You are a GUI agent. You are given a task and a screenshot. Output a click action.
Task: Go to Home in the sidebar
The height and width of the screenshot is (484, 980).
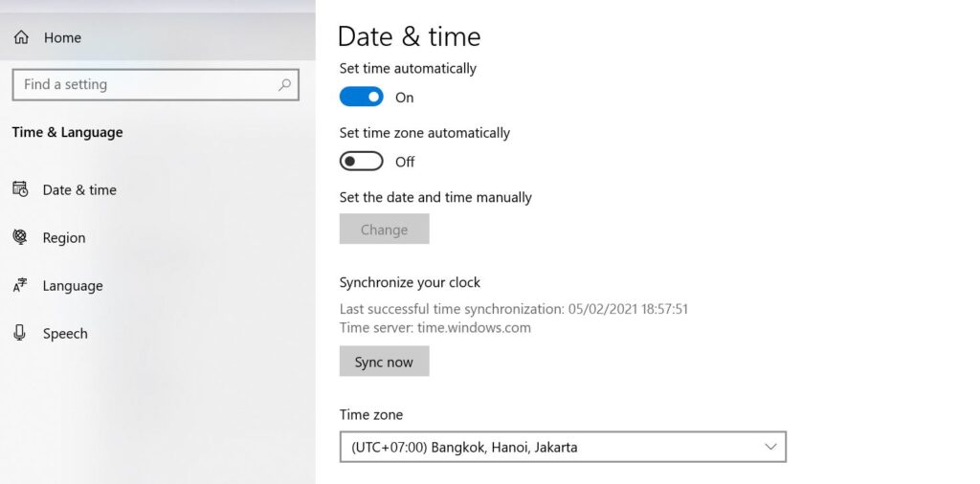pos(62,38)
